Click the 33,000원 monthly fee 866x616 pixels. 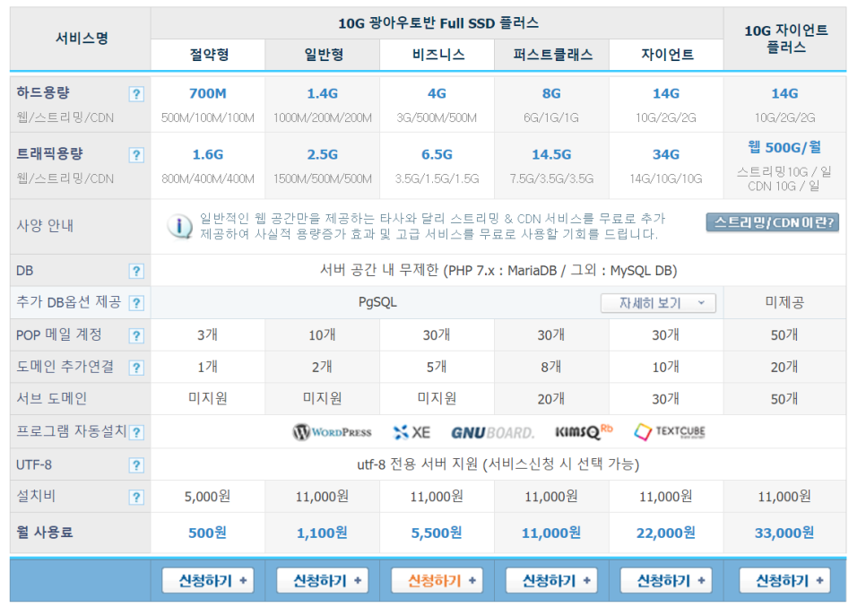[x=784, y=534]
